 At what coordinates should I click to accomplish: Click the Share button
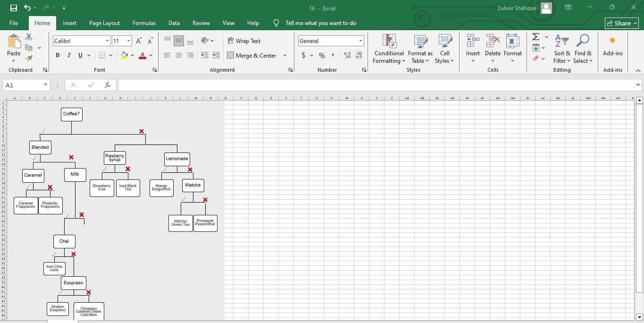(x=621, y=23)
